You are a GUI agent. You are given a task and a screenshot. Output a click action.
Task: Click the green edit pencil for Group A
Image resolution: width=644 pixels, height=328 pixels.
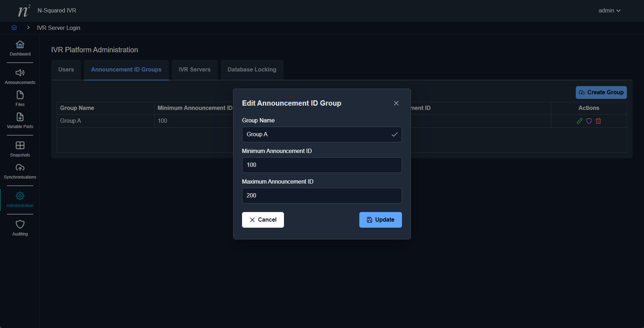pos(580,121)
